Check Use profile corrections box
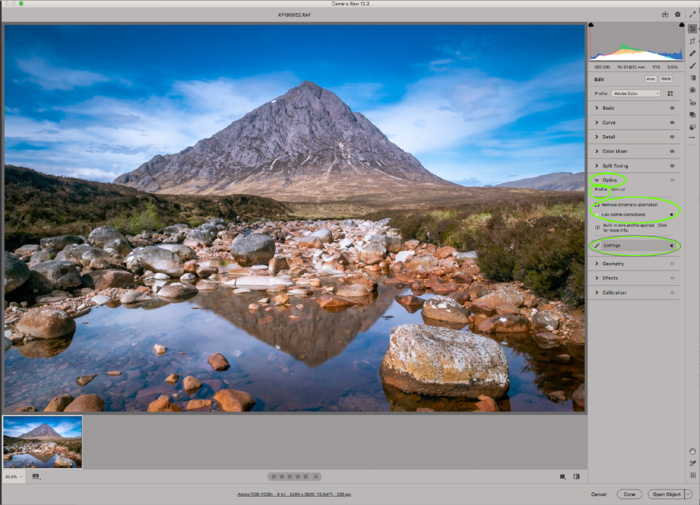Screen dimensions: 700x505 pyautogui.click(x=597, y=214)
